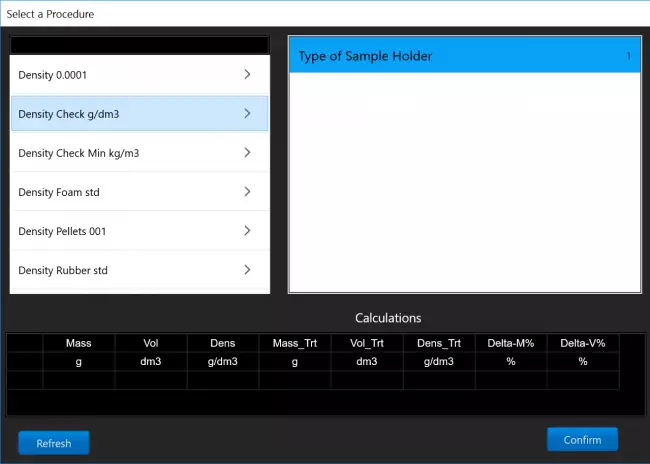This screenshot has width=650, height=464.
Task: Expand the Density 0.0001 chevron arrow
Action: [247, 75]
